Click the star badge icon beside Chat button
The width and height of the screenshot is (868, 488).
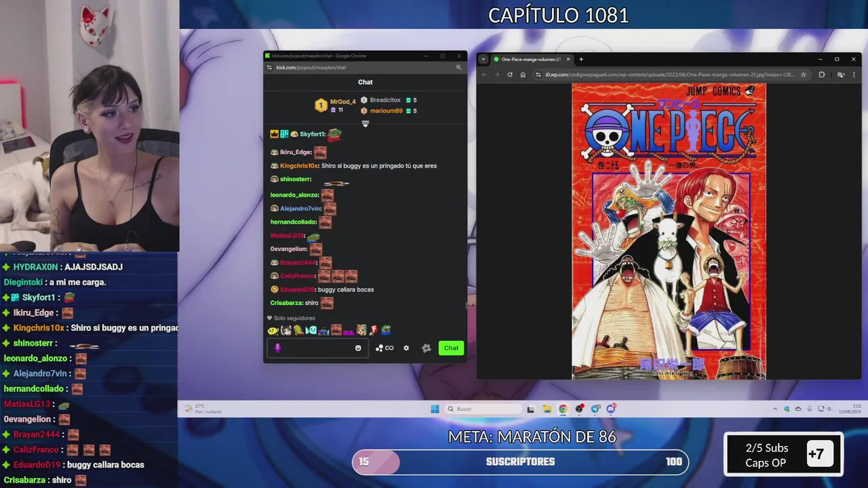426,348
